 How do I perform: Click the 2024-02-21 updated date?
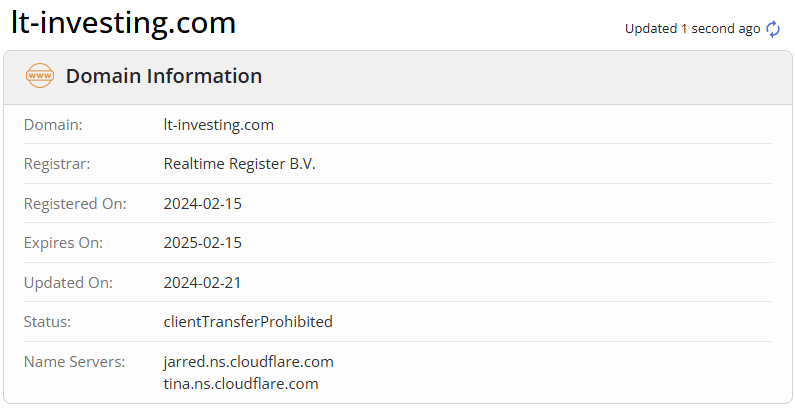202,282
